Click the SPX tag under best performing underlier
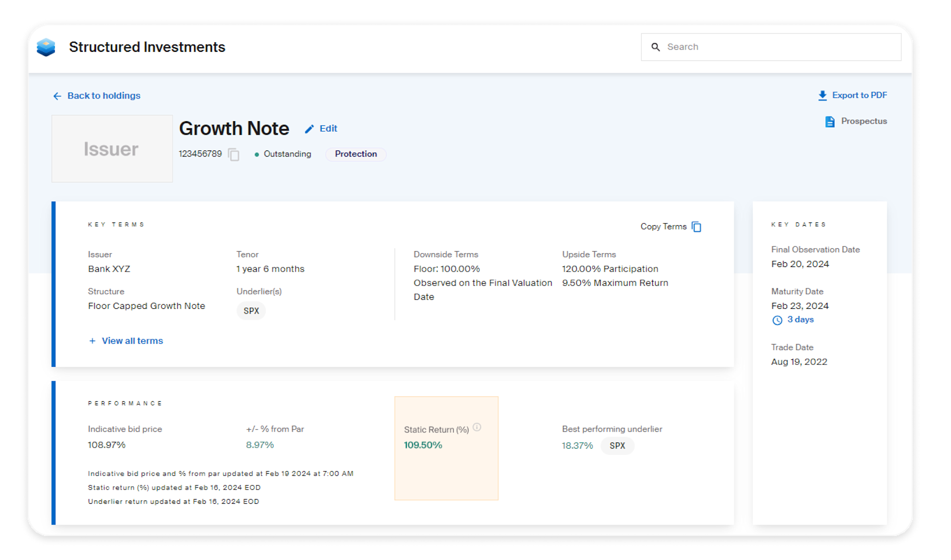 [x=617, y=446]
